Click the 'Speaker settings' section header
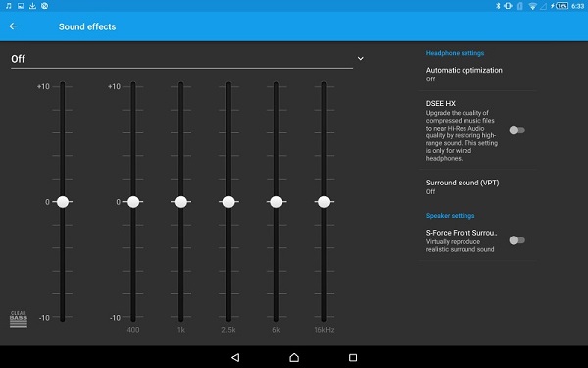Image resolution: width=588 pixels, height=368 pixels. (450, 216)
